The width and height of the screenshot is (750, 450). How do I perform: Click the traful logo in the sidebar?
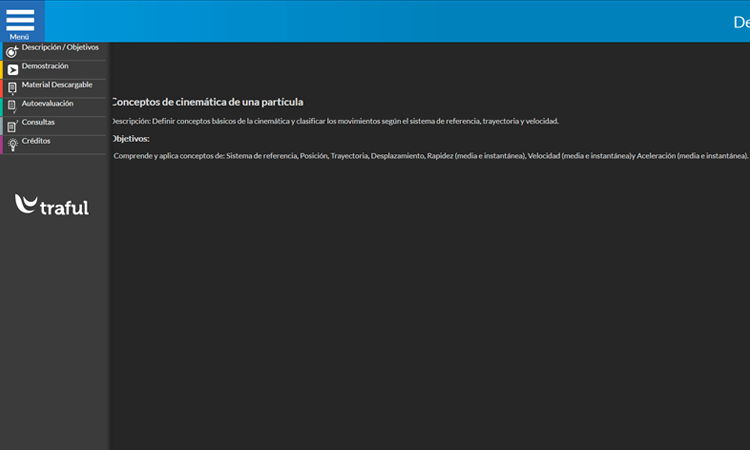(x=52, y=205)
